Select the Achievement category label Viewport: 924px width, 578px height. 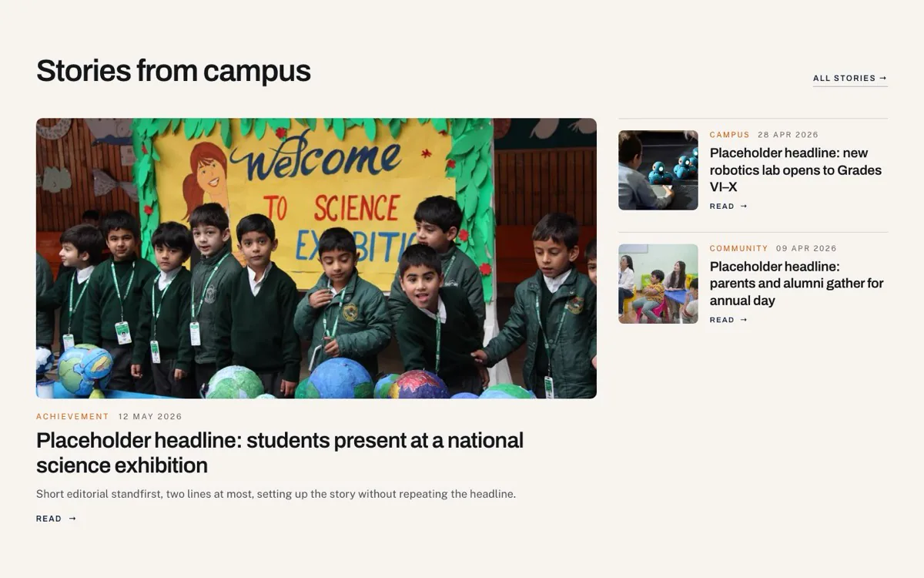pos(72,416)
